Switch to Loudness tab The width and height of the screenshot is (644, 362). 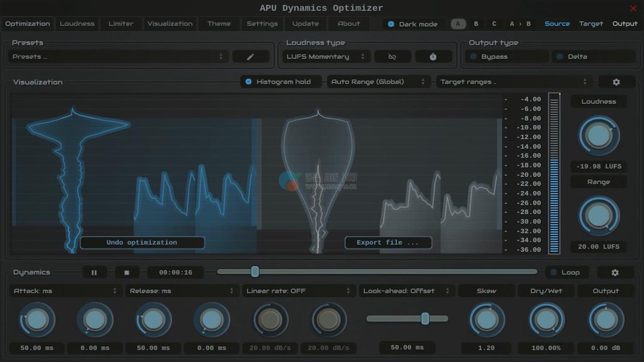[77, 24]
